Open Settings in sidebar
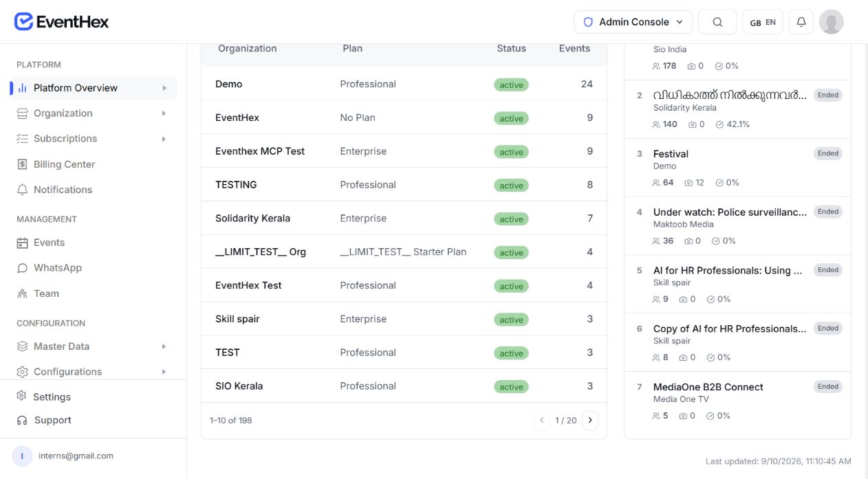The height and width of the screenshot is (479, 868). (x=94, y=397)
